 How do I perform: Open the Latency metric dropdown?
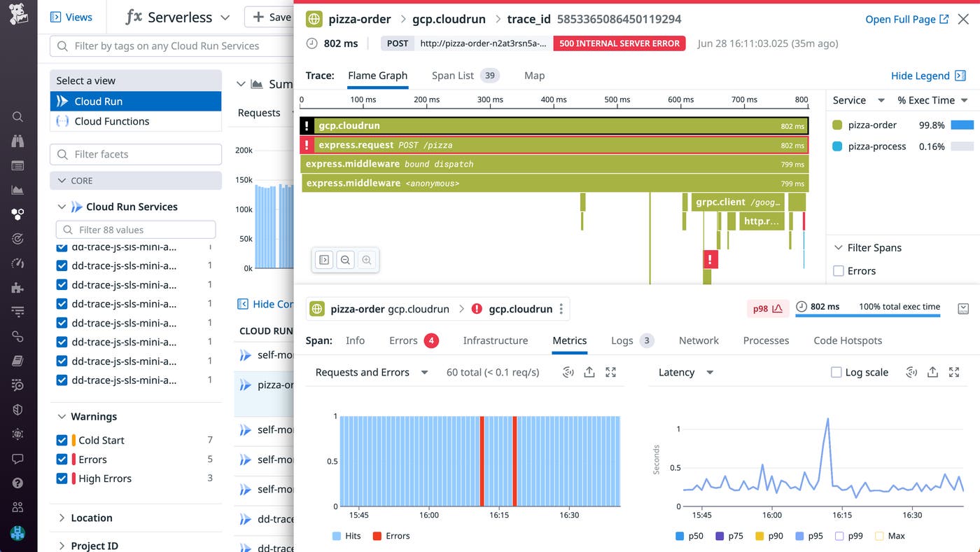click(685, 372)
